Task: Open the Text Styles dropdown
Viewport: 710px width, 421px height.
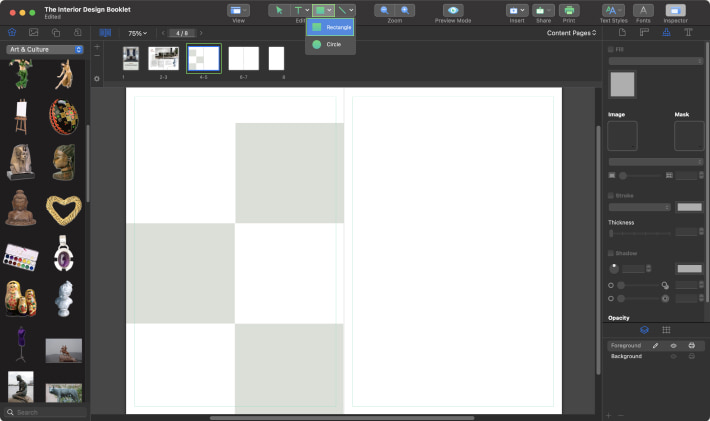Action: 613,10
